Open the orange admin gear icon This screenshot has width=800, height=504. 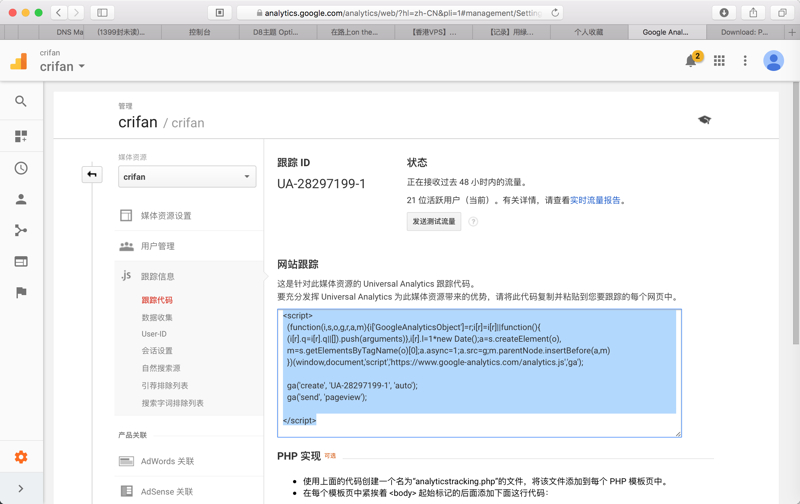pyautogui.click(x=21, y=457)
